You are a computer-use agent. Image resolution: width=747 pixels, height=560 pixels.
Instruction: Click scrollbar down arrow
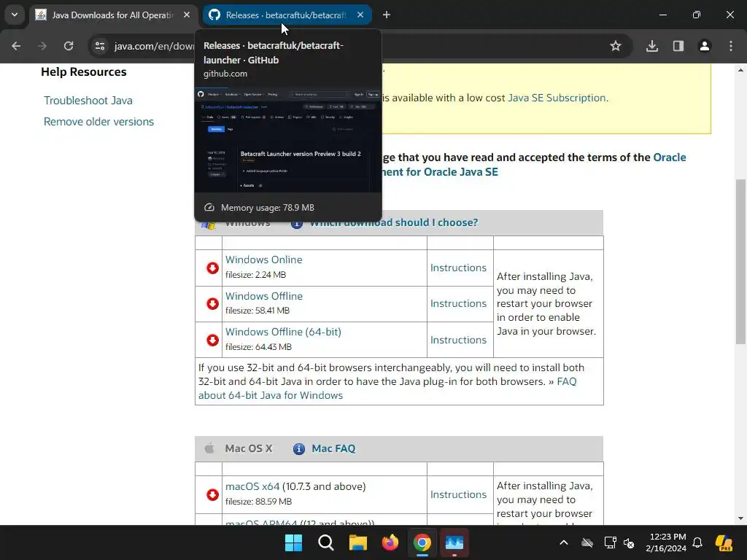click(x=740, y=518)
